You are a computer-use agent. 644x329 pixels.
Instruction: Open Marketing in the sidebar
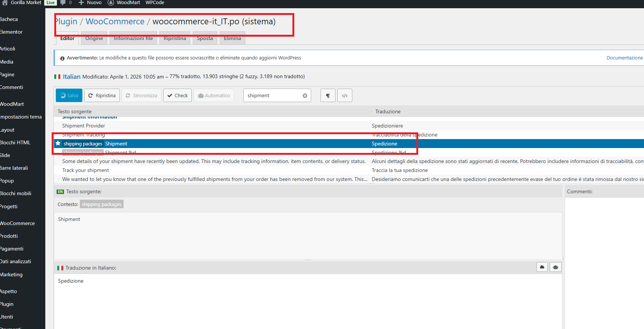[11, 274]
